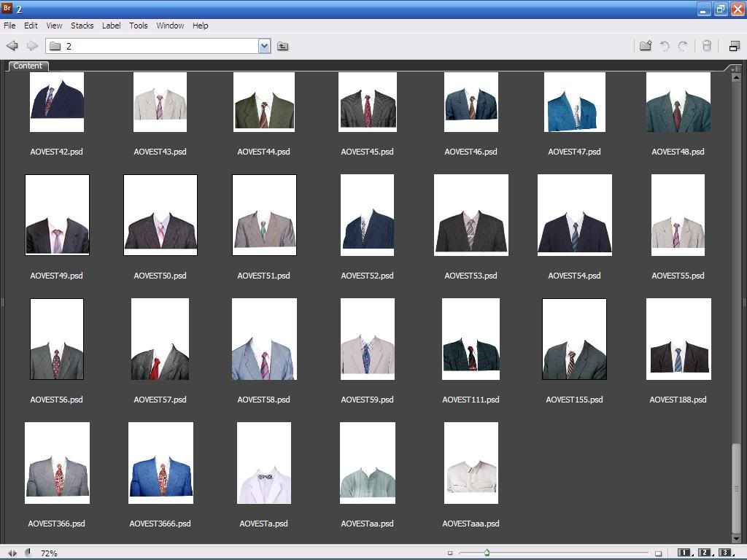Select the AOVEST50.psd thumbnail
The width and height of the screenshot is (747, 560).
160,215
